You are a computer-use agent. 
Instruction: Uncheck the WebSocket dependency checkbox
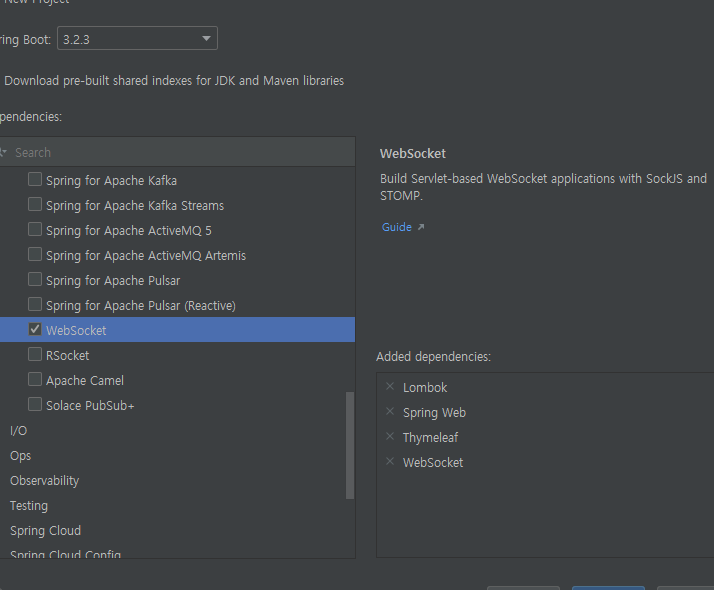(35, 330)
